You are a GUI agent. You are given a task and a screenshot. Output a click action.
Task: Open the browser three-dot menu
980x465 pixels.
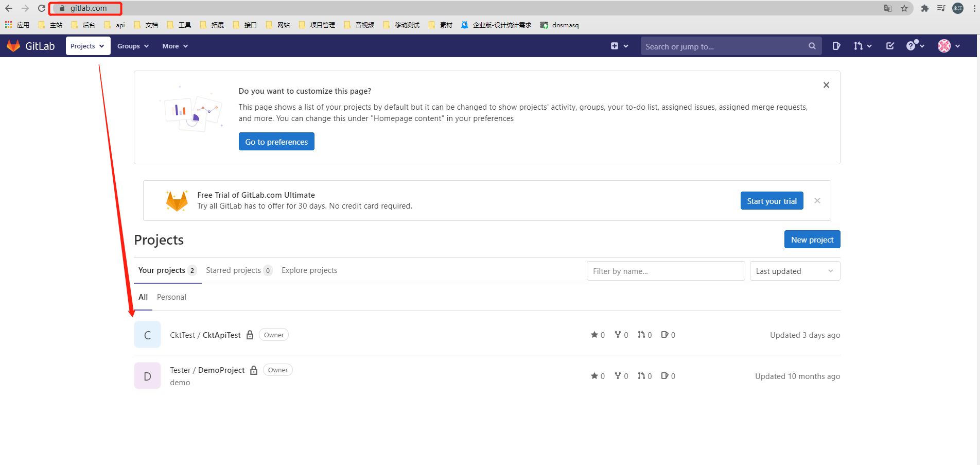click(x=974, y=8)
